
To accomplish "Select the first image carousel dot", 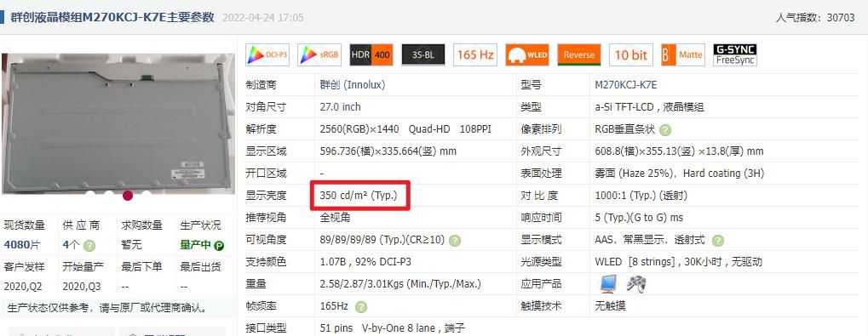I will [91, 195].
